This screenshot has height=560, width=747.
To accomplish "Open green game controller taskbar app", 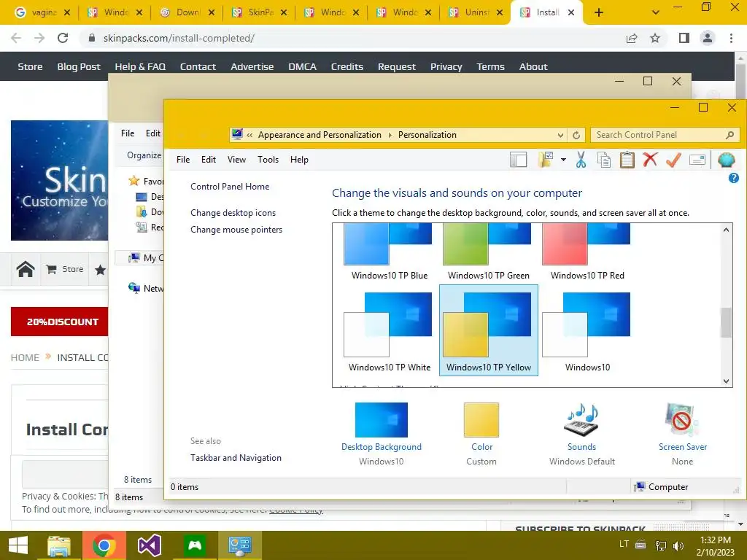I will [x=195, y=545].
